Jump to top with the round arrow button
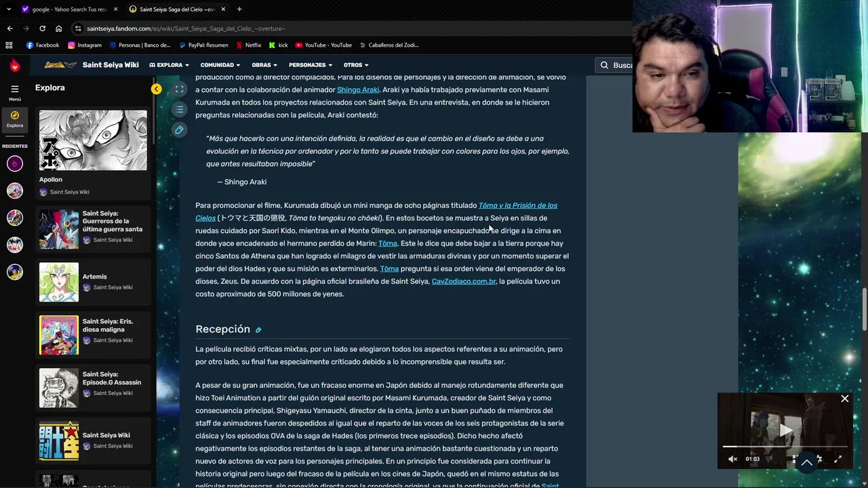 click(x=807, y=462)
